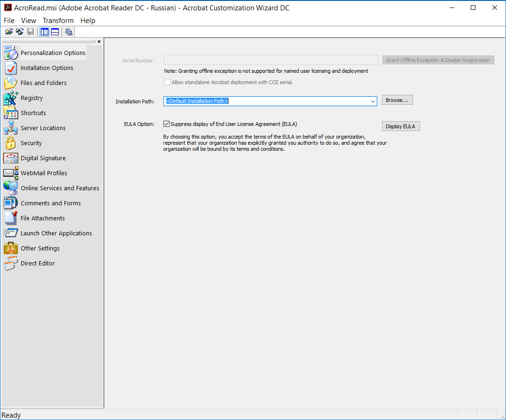
Task: Open the Server Locations section
Action: (35, 128)
